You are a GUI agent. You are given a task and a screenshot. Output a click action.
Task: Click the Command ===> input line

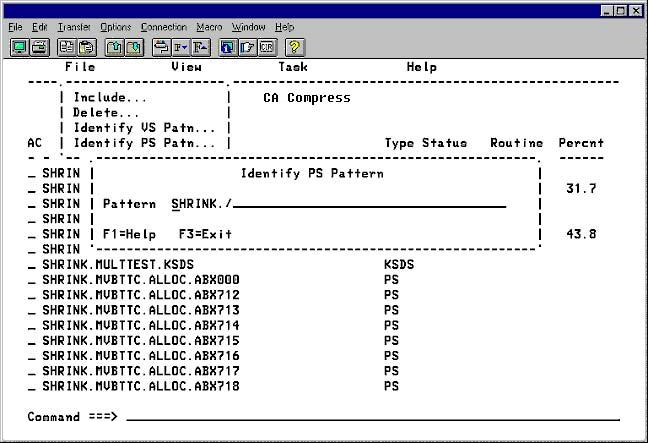point(370,416)
